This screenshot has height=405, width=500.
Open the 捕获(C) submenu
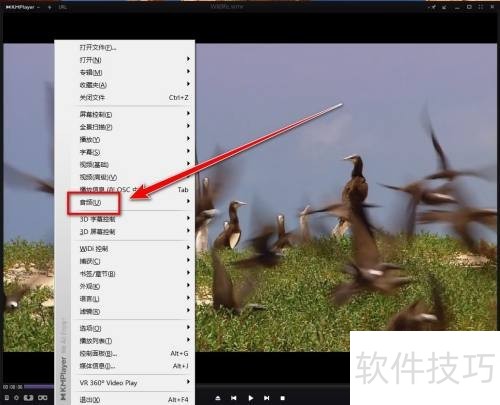133,261
